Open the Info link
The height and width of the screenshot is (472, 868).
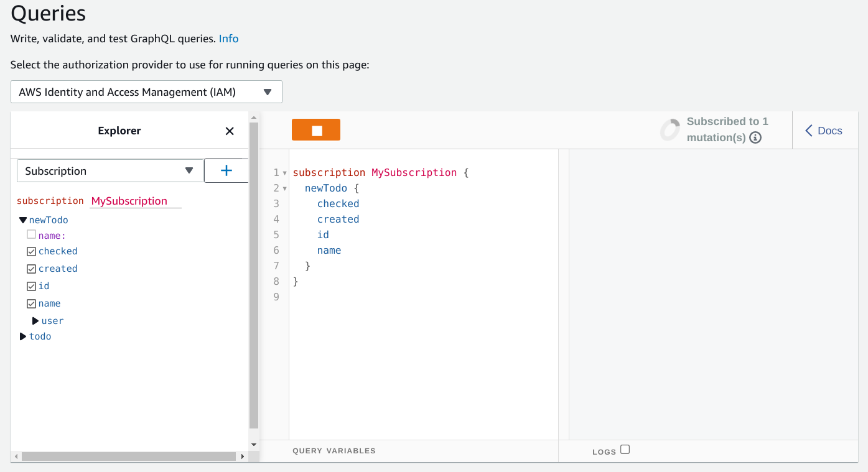(228, 39)
